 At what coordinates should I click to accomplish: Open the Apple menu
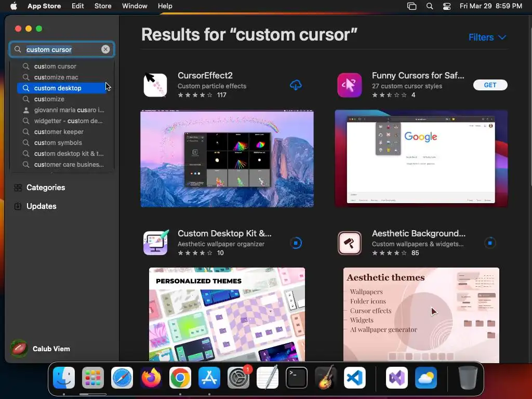[14, 6]
